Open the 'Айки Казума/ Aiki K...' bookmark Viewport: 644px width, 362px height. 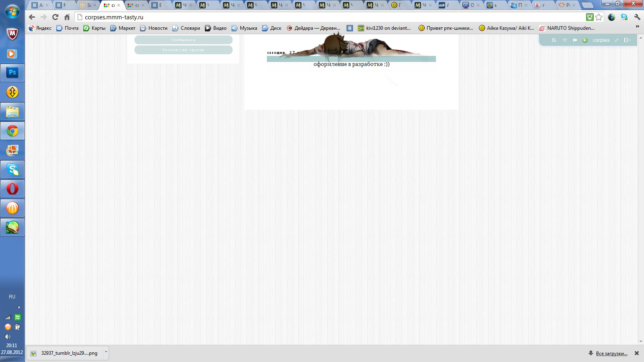point(506,28)
